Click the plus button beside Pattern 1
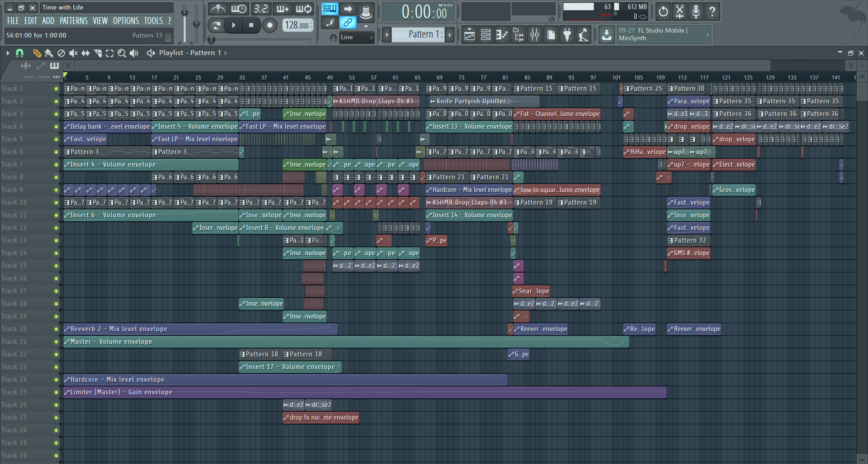 [450, 35]
